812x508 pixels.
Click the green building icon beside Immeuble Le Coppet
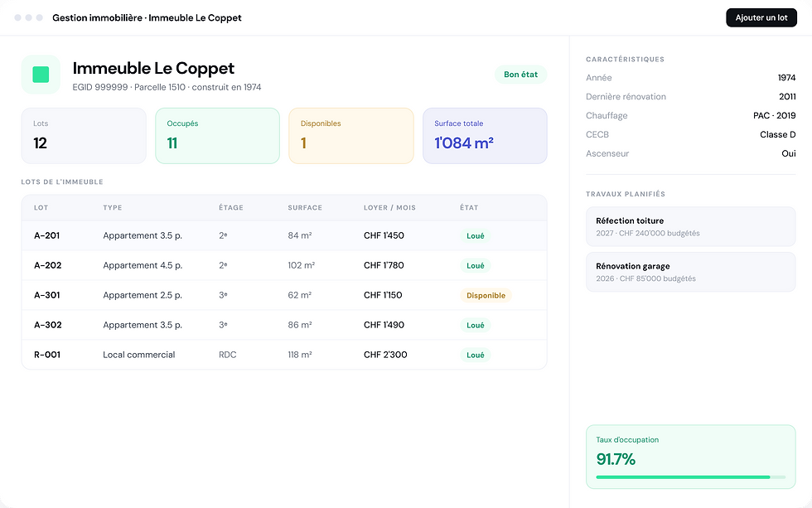click(x=41, y=75)
